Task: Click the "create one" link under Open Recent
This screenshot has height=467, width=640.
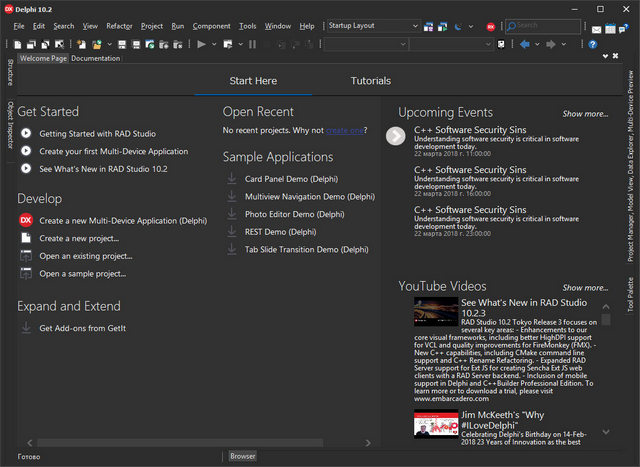Action: 344,130
